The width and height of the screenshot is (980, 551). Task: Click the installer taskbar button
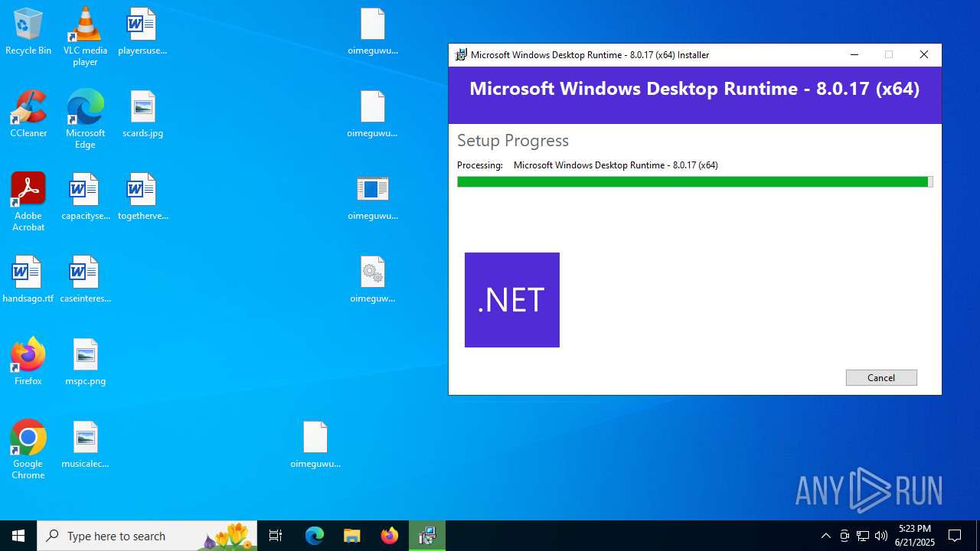[x=427, y=536]
